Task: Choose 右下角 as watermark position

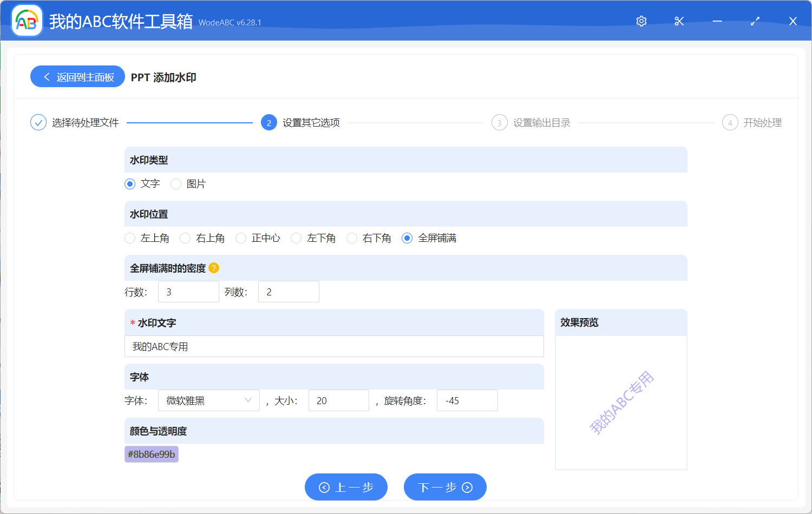Action: tap(352, 238)
